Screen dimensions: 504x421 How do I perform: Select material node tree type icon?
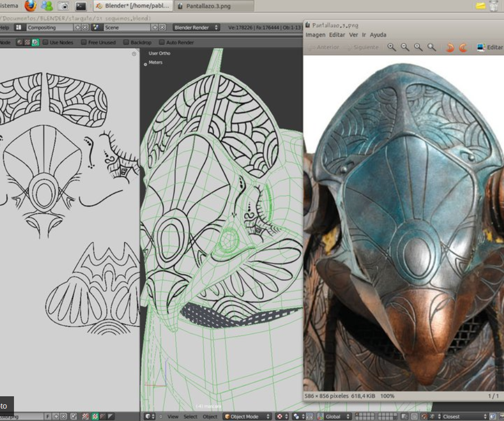point(20,42)
